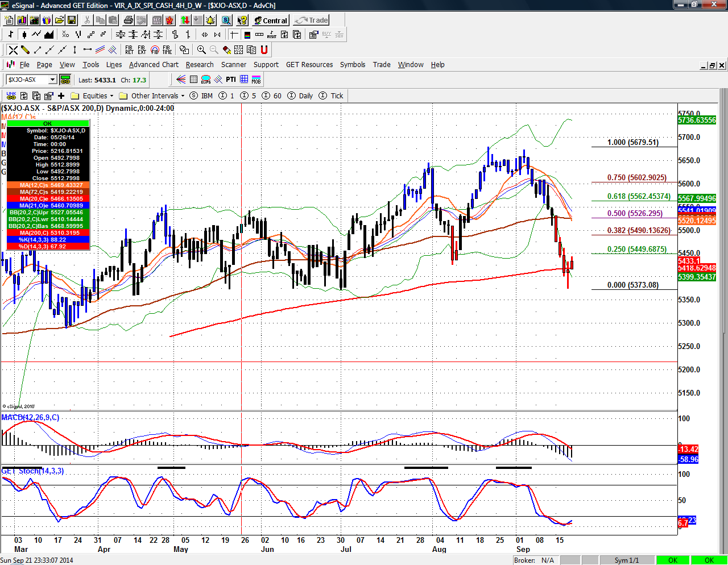The height and width of the screenshot is (565, 728).
Task: Click the Save diskette icon
Action: 72,20
